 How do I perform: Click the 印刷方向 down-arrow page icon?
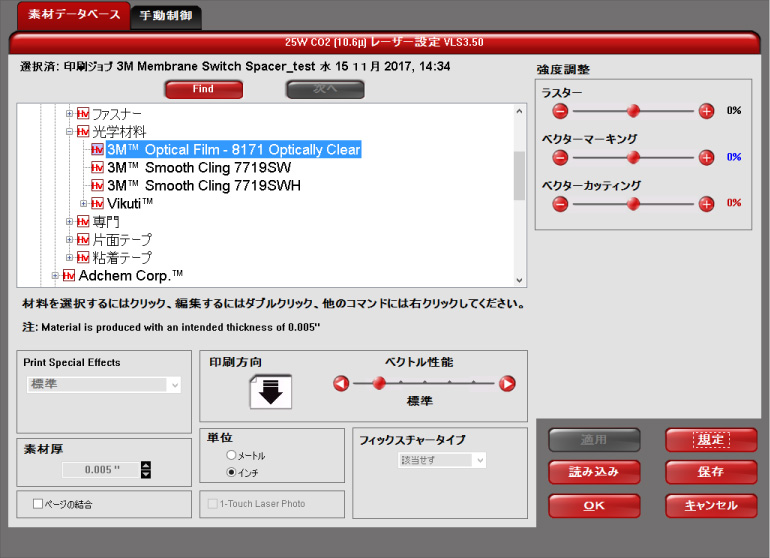point(271,391)
